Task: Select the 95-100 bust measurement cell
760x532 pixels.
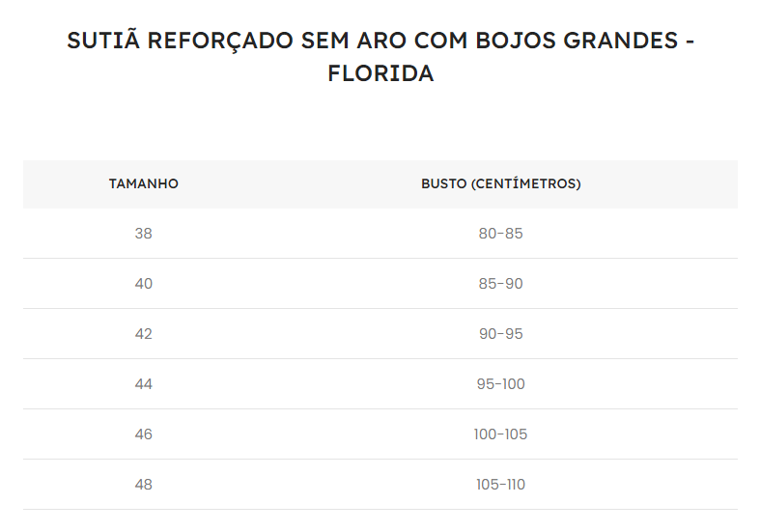Action: (x=500, y=384)
